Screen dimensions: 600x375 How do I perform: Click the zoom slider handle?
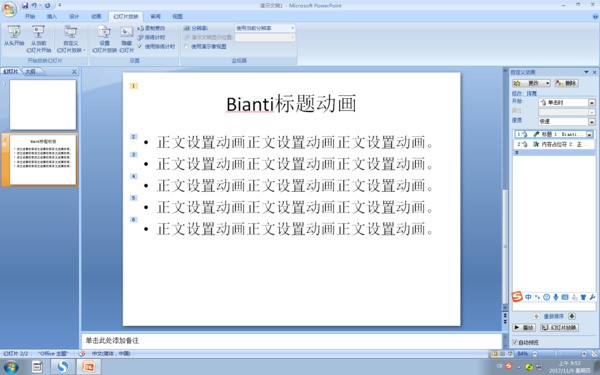(556, 354)
